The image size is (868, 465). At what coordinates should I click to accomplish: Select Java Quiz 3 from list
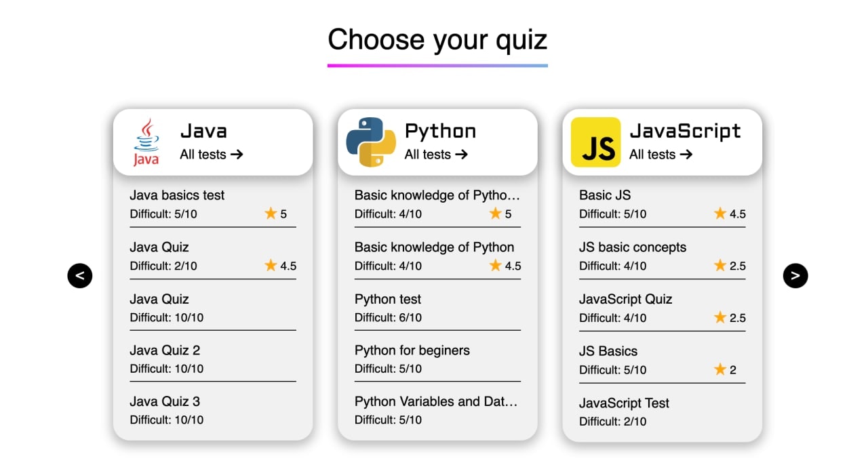pyautogui.click(x=213, y=410)
